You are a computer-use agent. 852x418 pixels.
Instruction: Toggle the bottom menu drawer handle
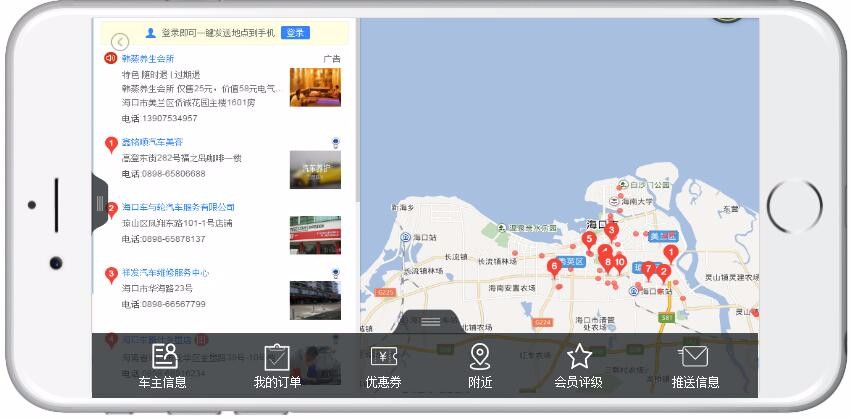(430, 321)
